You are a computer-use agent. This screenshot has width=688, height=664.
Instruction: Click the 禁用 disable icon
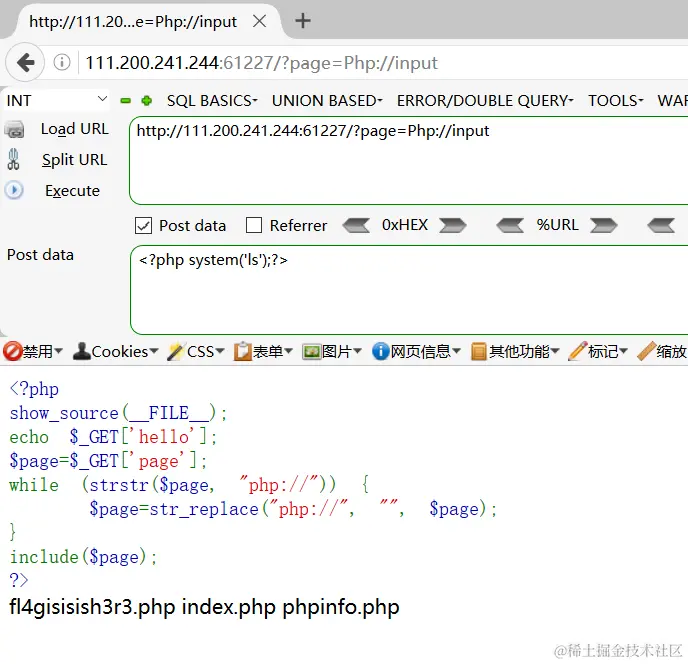point(12,351)
